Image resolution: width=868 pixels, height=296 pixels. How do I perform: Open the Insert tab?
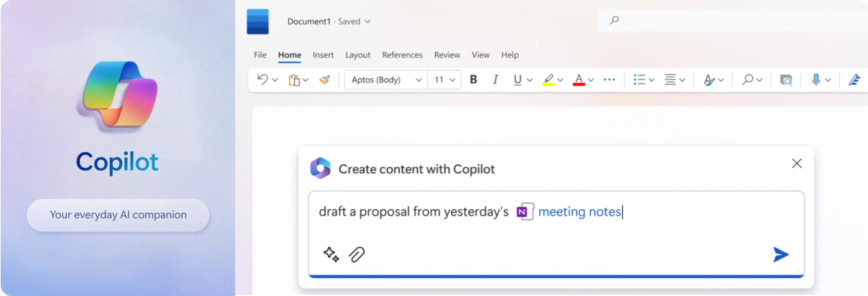323,55
